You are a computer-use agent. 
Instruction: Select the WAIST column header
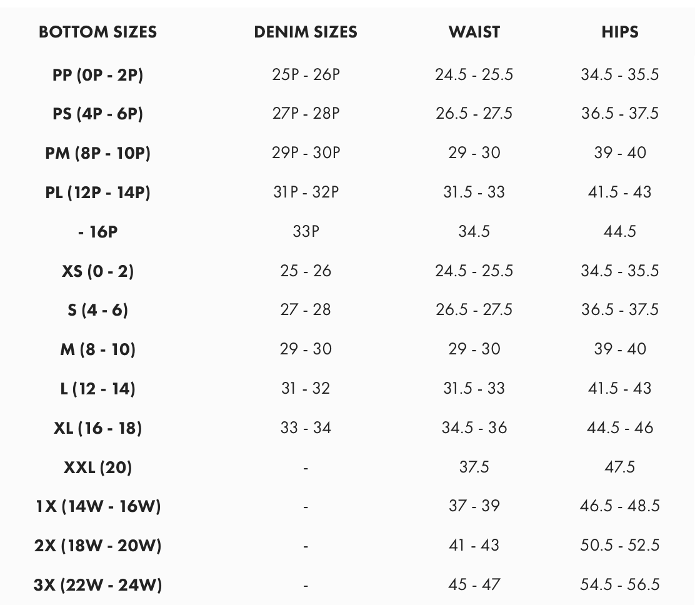474,32
